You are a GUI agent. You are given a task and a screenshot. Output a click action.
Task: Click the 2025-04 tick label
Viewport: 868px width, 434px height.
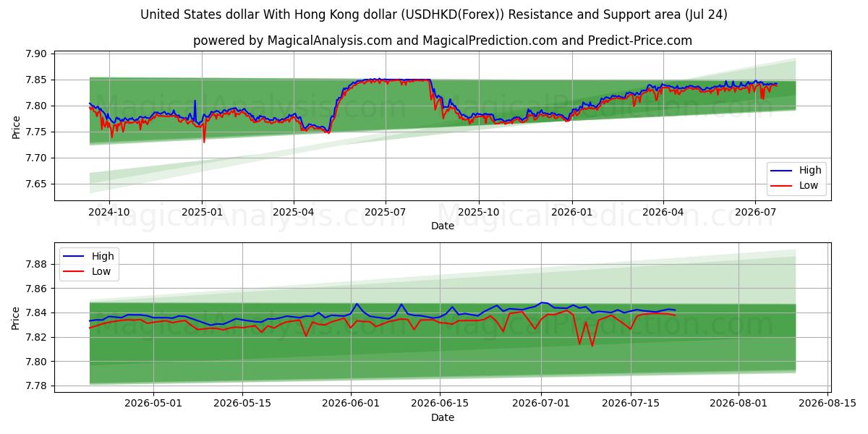click(x=294, y=213)
